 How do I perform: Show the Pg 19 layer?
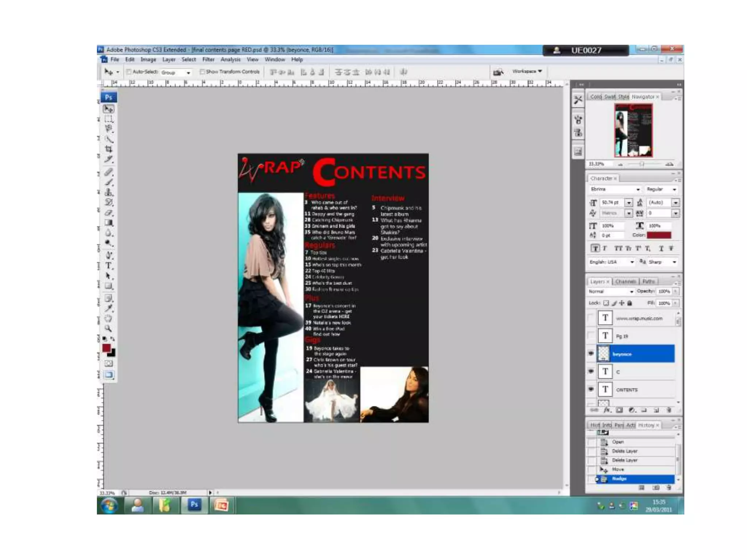591,336
